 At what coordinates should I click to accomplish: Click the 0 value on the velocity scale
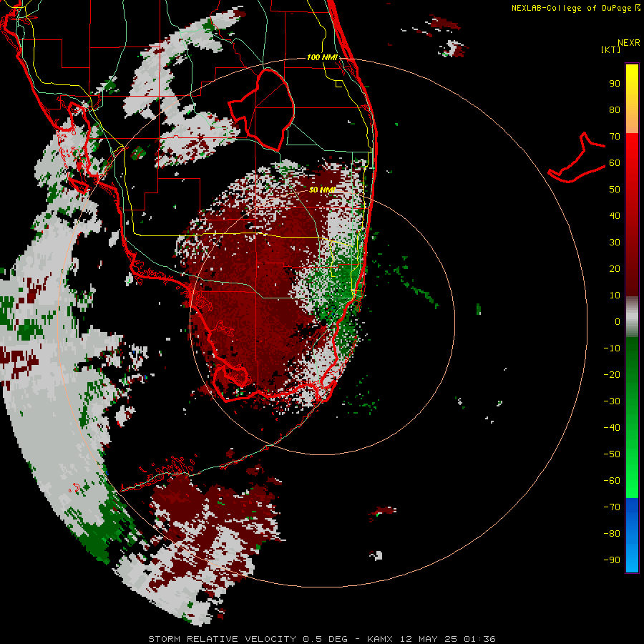(x=618, y=322)
